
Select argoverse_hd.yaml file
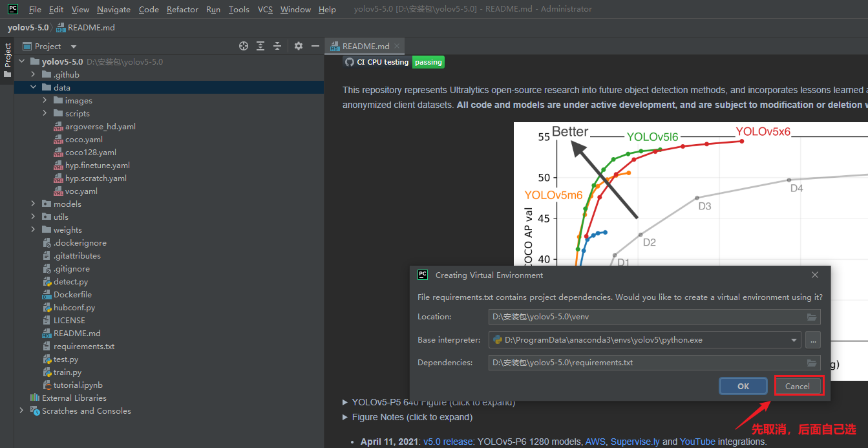(x=94, y=126)
